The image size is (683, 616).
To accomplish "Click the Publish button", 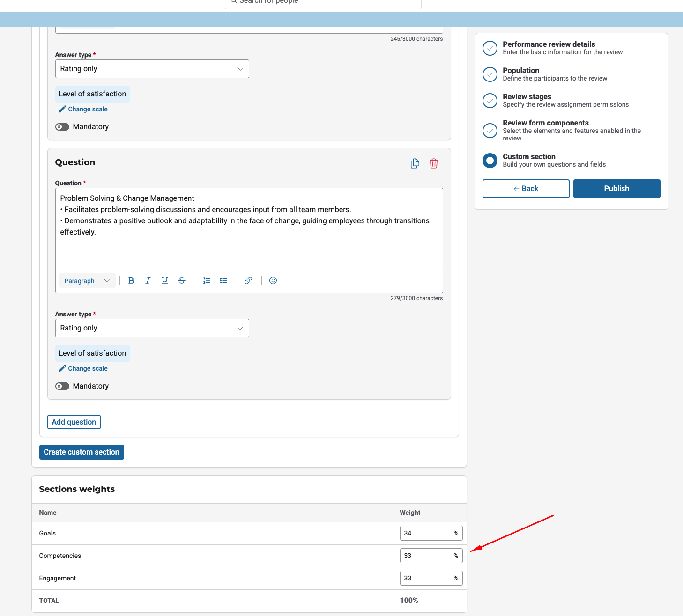I will tap(616, 189).
